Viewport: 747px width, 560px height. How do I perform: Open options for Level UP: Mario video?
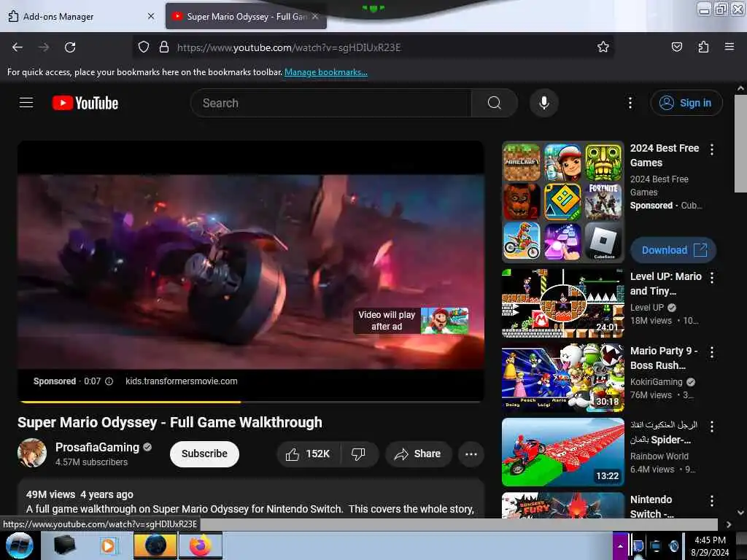click(712, 278)
